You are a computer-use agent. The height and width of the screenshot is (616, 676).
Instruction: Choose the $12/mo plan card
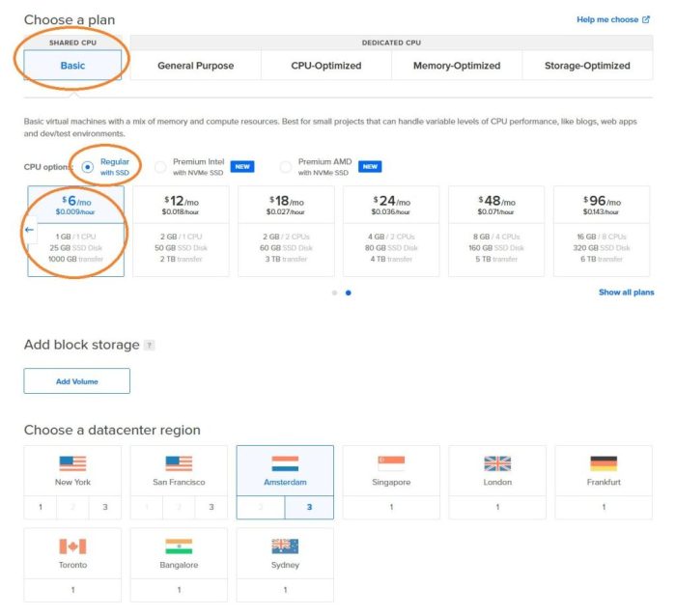(182, 231)
